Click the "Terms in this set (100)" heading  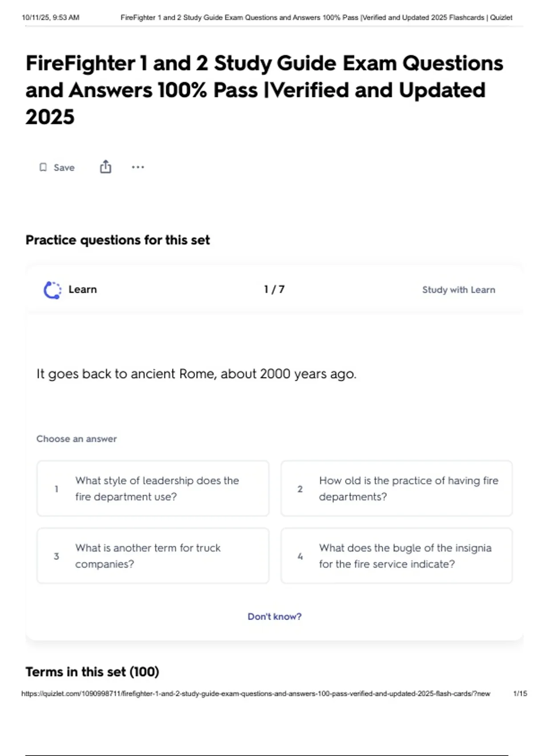coord(92,672)
